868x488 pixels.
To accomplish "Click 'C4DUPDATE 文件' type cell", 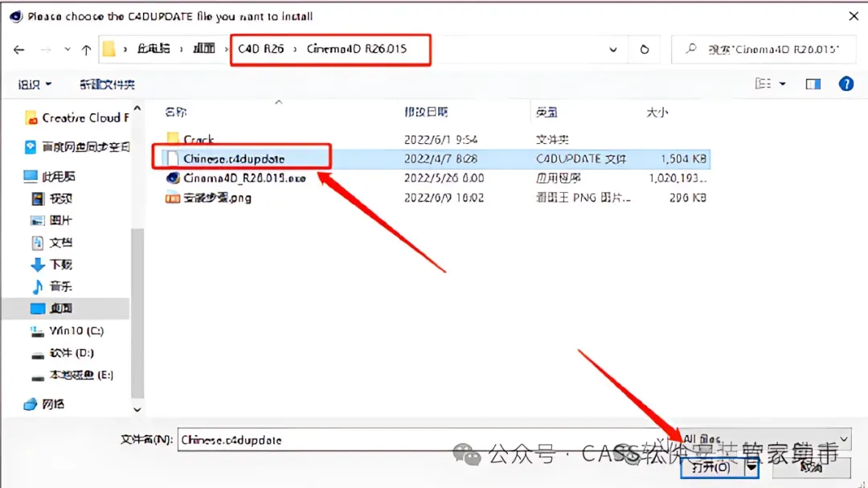I will pos(581,159).
